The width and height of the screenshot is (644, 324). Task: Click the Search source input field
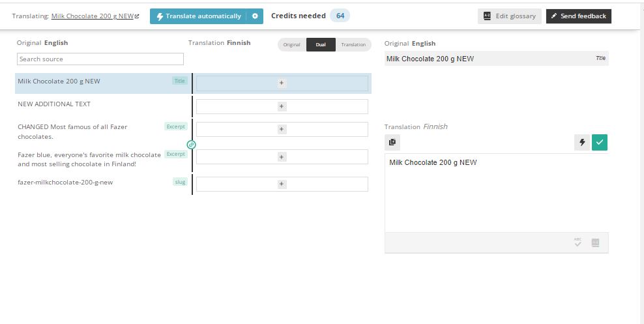[x=100, y=59]
